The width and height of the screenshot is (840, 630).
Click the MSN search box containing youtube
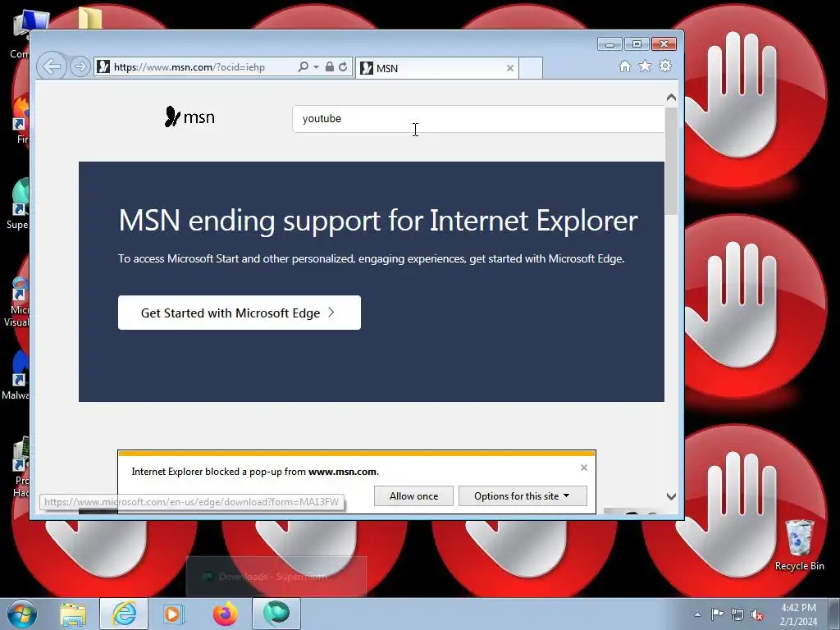point(478,119)
